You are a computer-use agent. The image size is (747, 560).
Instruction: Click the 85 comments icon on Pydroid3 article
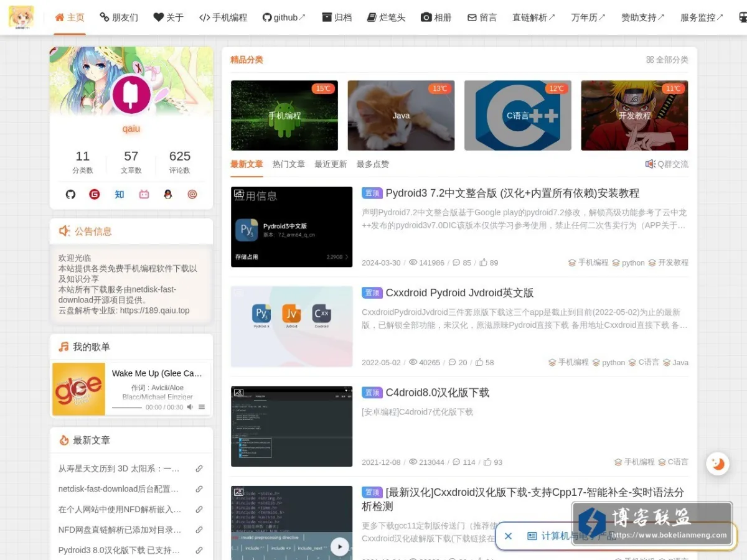[x=461, y=263]
